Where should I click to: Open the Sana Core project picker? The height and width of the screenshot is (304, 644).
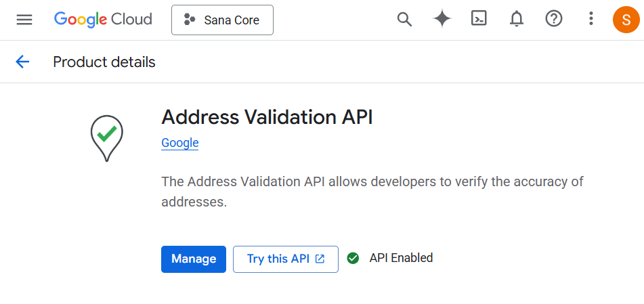(222, 20)
